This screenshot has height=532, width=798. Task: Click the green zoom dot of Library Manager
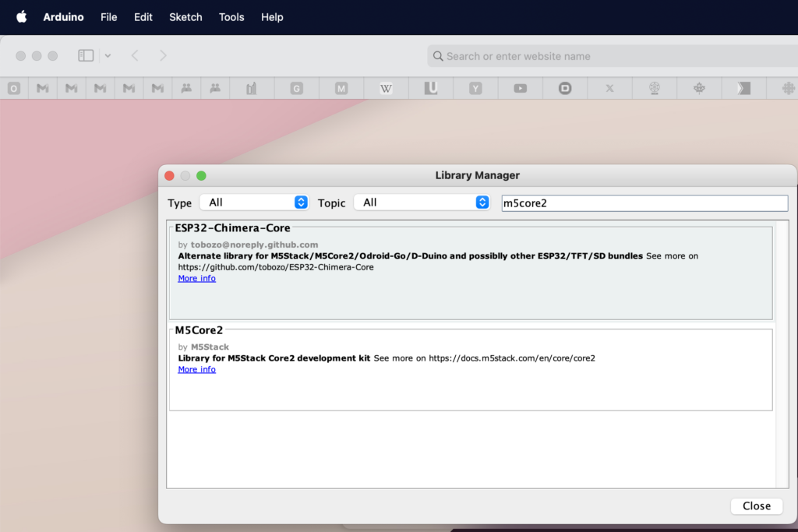[x=202, y=175]
